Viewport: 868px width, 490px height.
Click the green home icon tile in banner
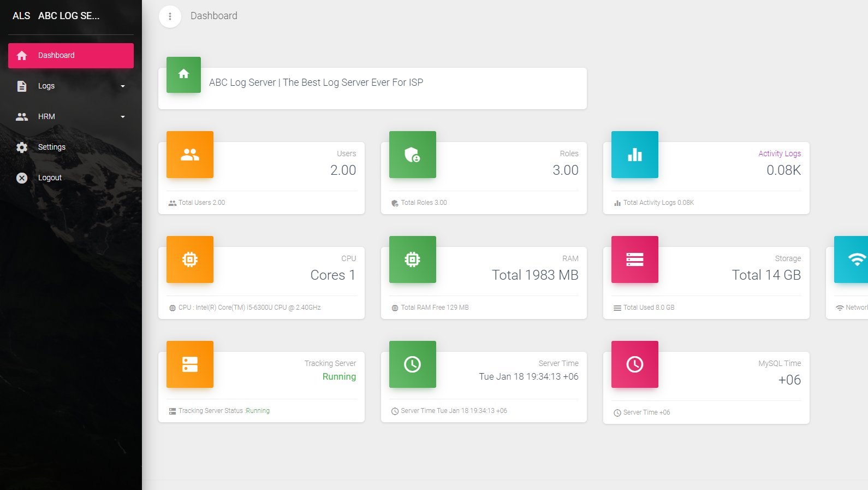coord(183,75)
